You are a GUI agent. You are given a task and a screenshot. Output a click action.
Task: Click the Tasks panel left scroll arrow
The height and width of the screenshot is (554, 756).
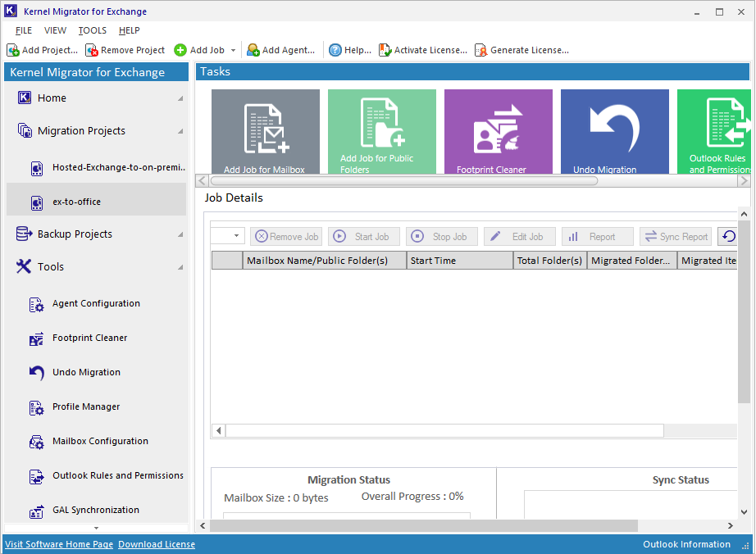[x=202, y=180]
